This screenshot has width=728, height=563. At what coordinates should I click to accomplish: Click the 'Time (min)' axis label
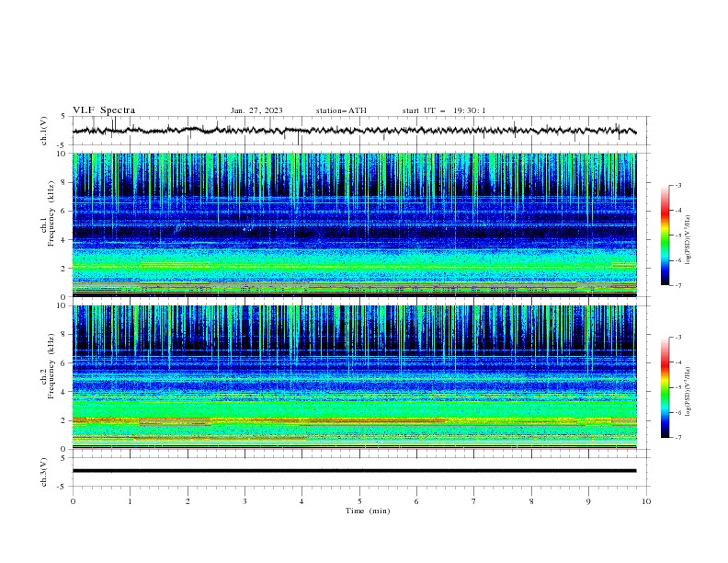(368, 511)
